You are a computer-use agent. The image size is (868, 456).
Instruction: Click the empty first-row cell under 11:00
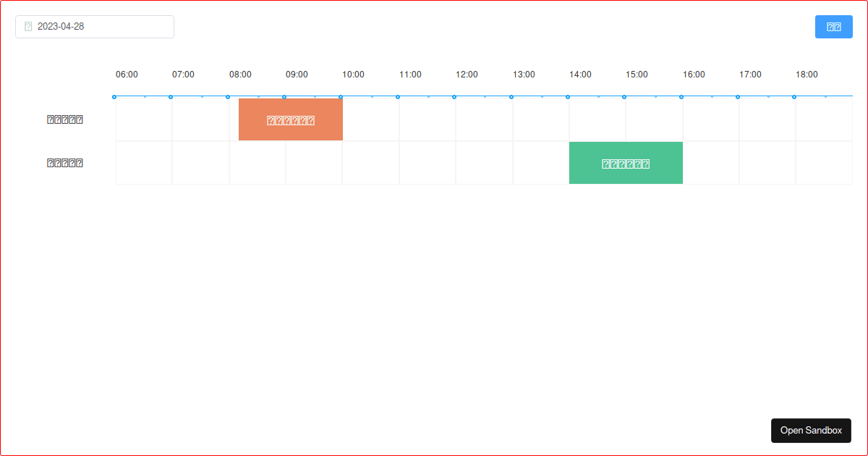pos(427,119)
